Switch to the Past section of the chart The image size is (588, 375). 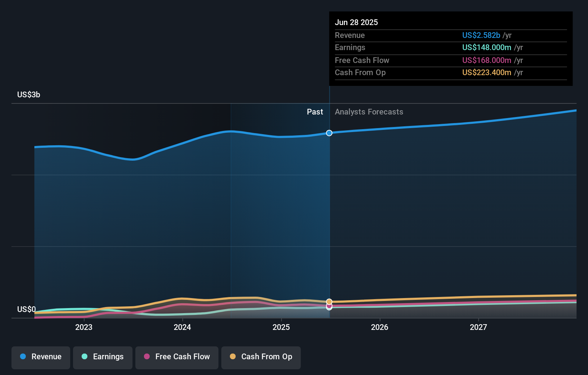click(x=315, y=112)
